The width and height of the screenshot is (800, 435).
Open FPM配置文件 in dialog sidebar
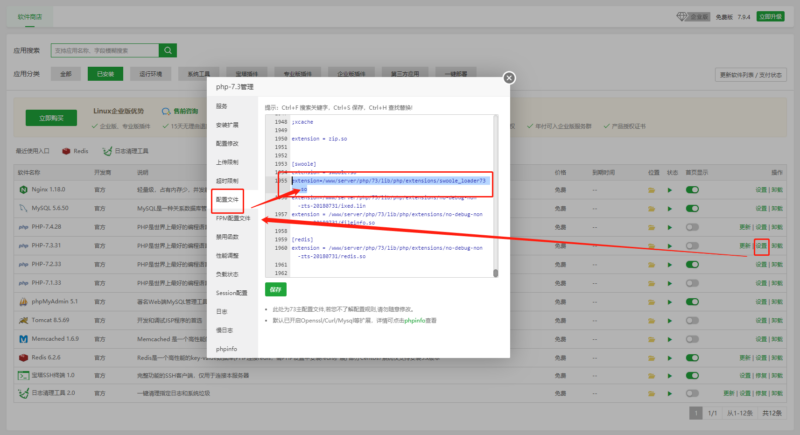(232, 217)
